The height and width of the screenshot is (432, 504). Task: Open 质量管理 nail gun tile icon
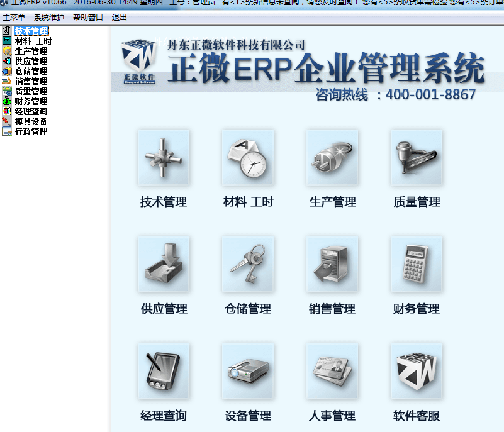417,157
